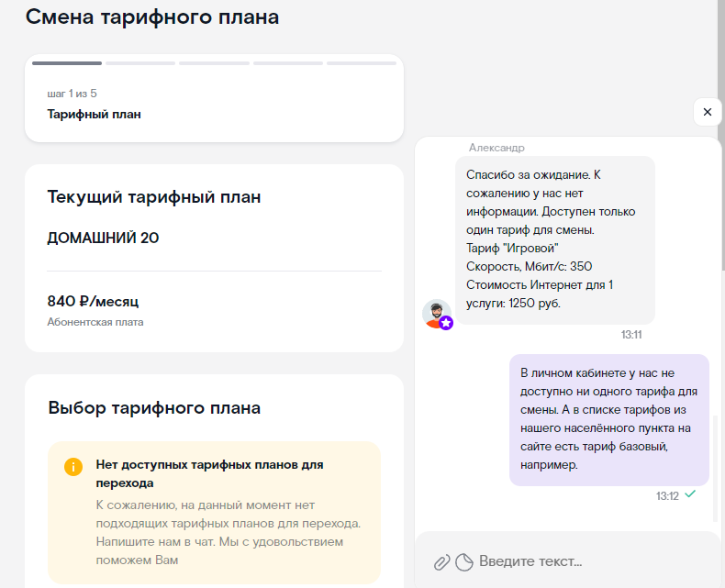
Task: Open the sticker picker icon
Action: 463,561
